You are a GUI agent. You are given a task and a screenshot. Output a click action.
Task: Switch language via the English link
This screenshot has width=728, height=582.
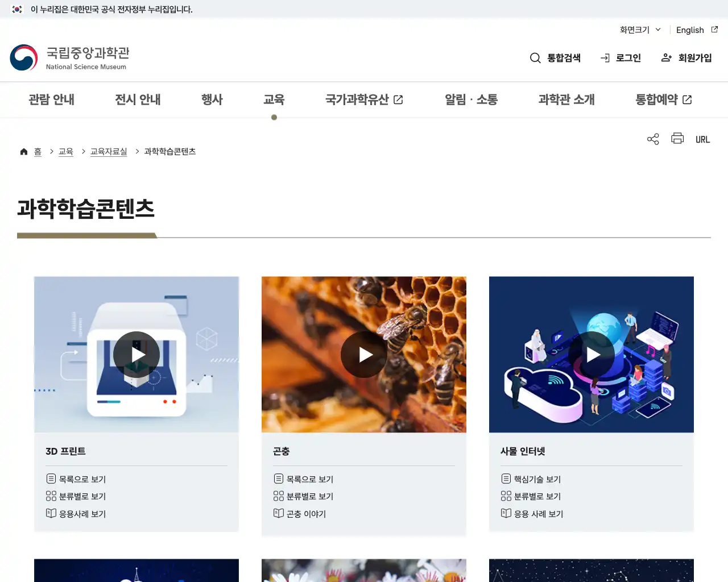point(689,30)
